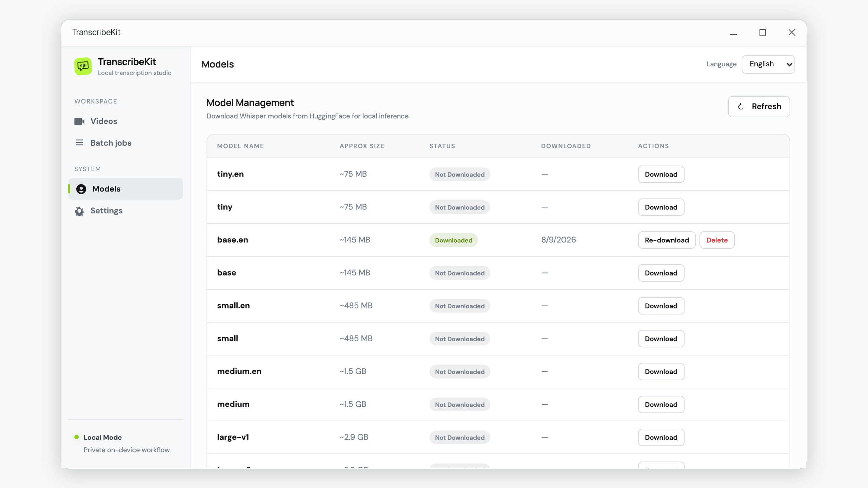Click the ~145 MB size for base.en

click(355, 240)
